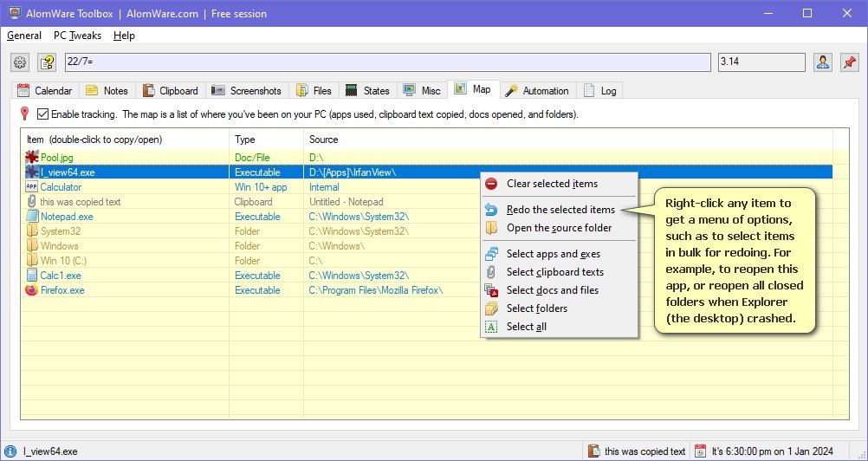Click the help question mark icon
The height and width of the screenshot is (461, 868).
coord(46,62)
